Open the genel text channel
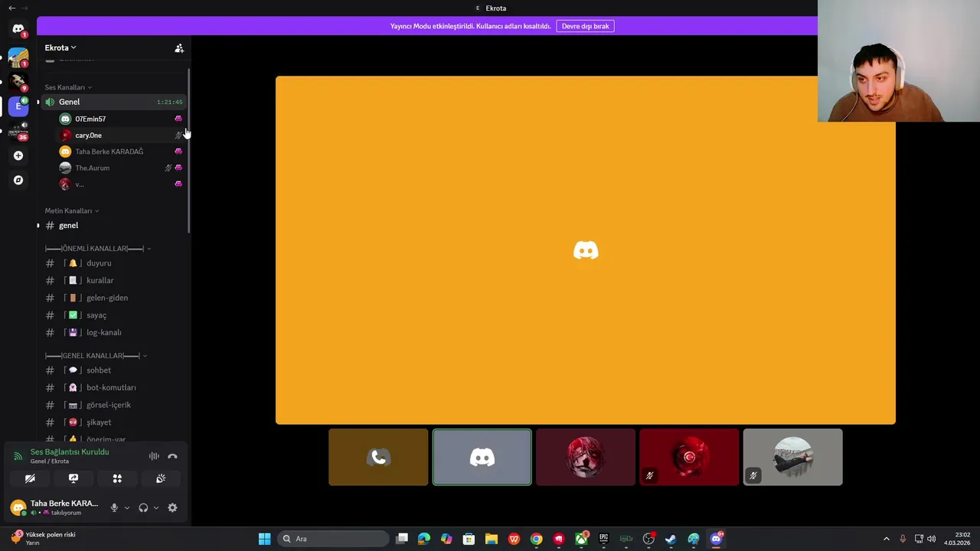Image resolution: width=980 pixels, height=551 pixels. point(113,226)
